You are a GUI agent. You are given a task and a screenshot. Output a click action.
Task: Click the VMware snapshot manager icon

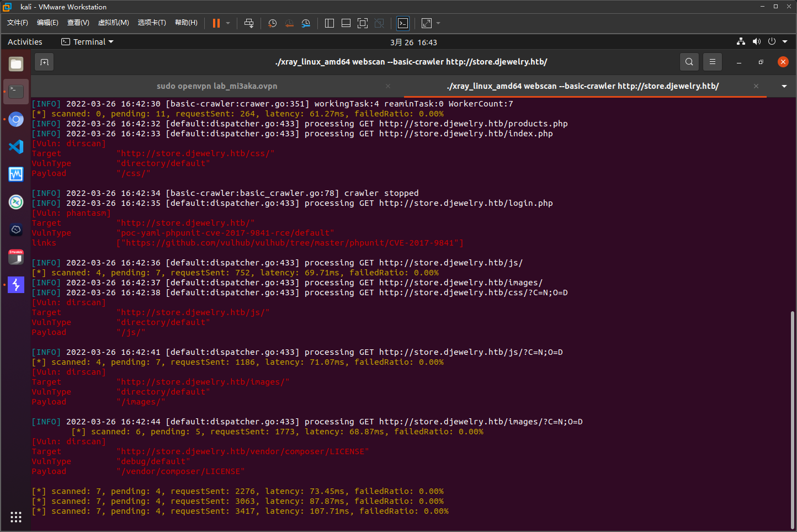click(x=306, y=23)
